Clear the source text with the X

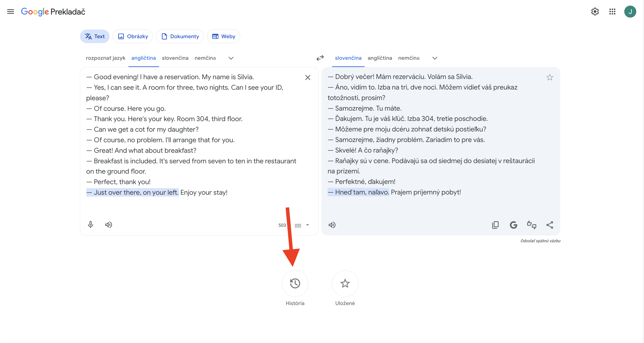tap(308, 78)
